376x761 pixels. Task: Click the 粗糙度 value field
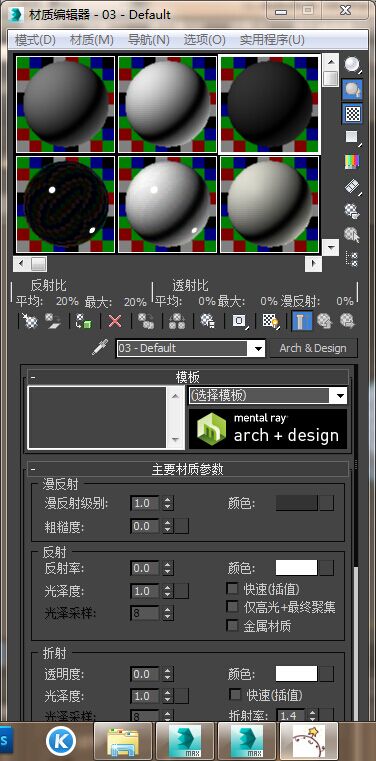(145, 526)
